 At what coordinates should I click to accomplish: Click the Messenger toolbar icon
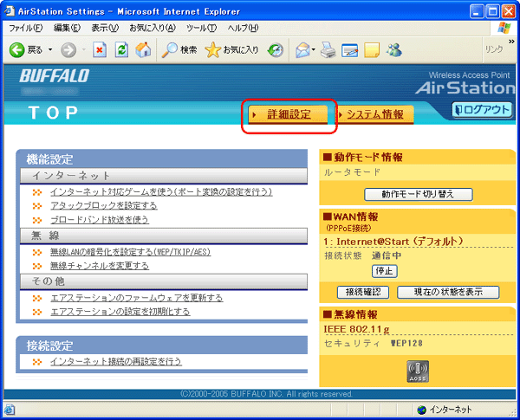click(x=393, y=49)
